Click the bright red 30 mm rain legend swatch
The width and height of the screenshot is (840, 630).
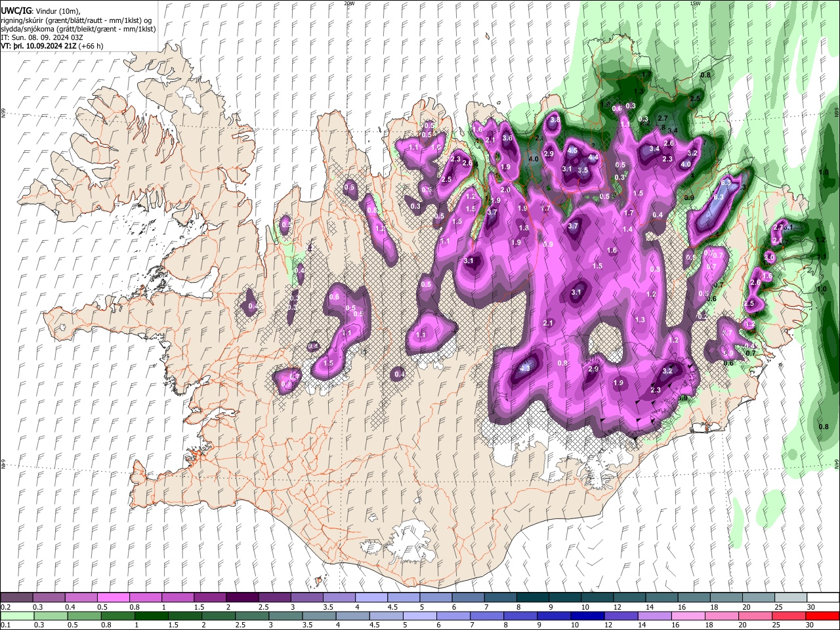coord(822,616)
